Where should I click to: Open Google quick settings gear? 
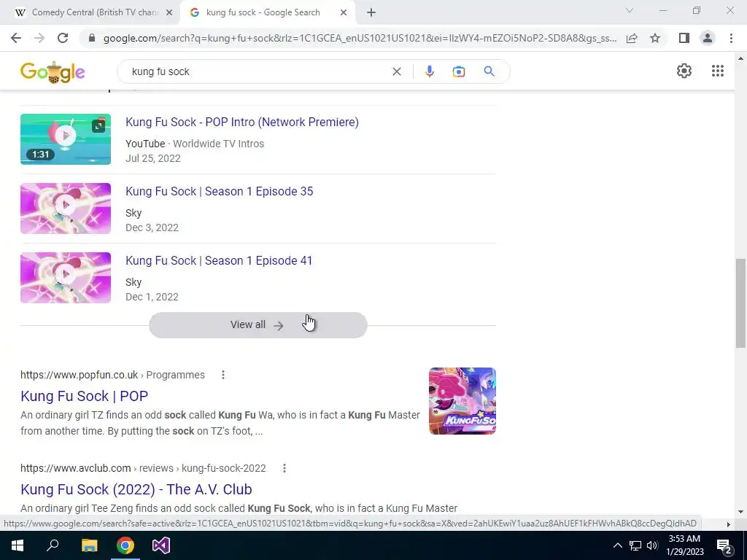(x=684, y=71)
